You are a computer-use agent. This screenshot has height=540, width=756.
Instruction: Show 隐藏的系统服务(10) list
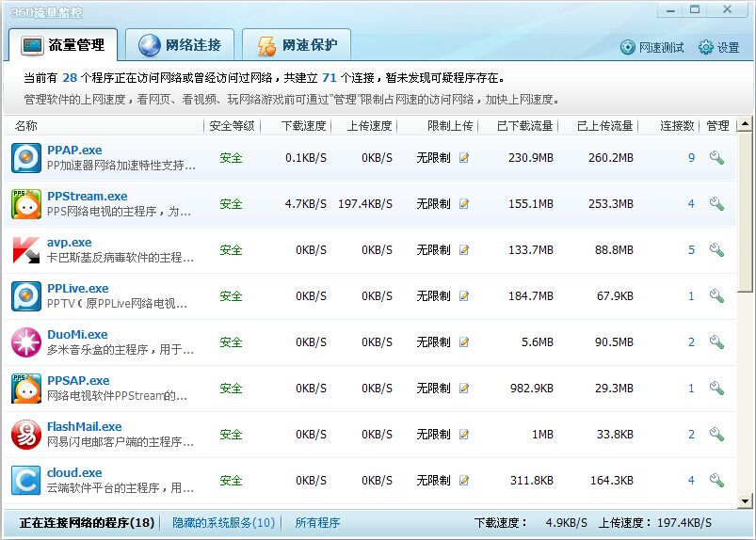(x=223, y=523)
